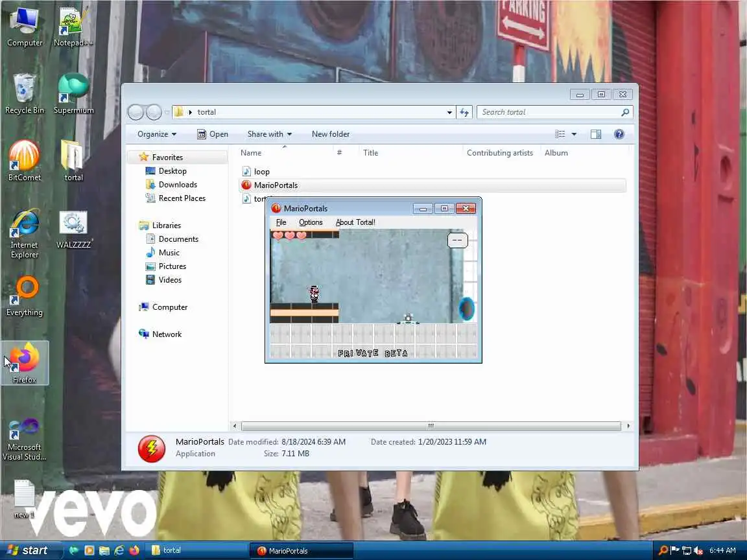The height and width of the screenshot is (560, 747).
Task: Click the horizontal scrollbar thumb in file list
Action: 431,426
